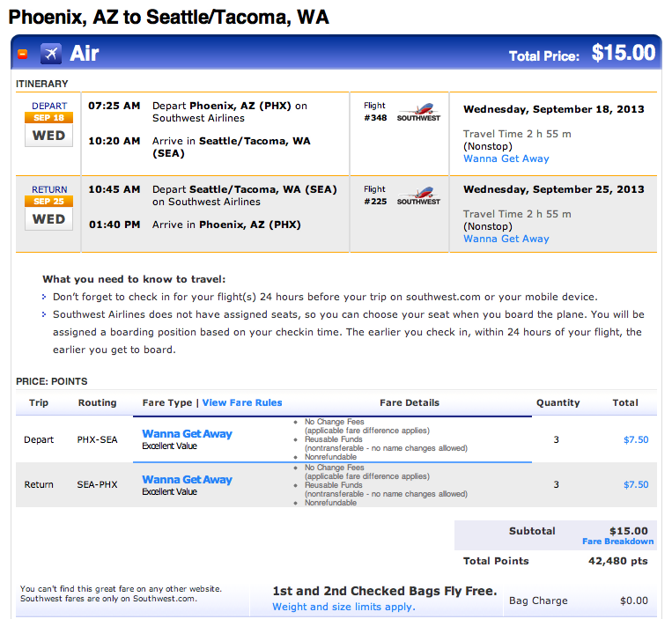Open the SEP 18 WED depart calendar badge

[48, 129]
